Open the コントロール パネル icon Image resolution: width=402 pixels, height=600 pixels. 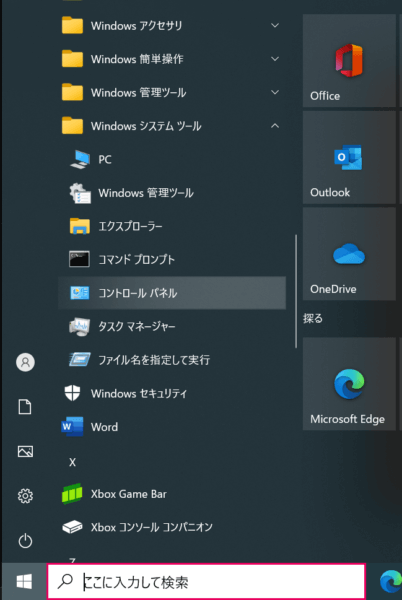(x=80, y=293)
